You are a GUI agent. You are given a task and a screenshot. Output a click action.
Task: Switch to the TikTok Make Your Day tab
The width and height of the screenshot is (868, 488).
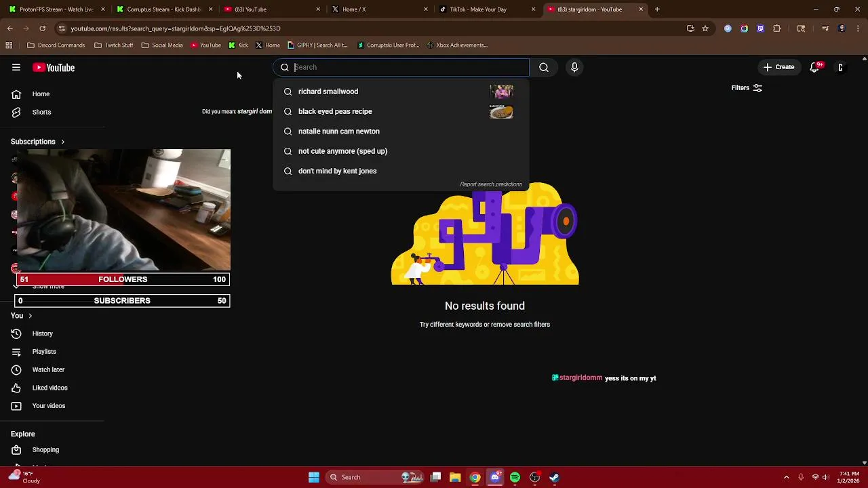[486, 9]
